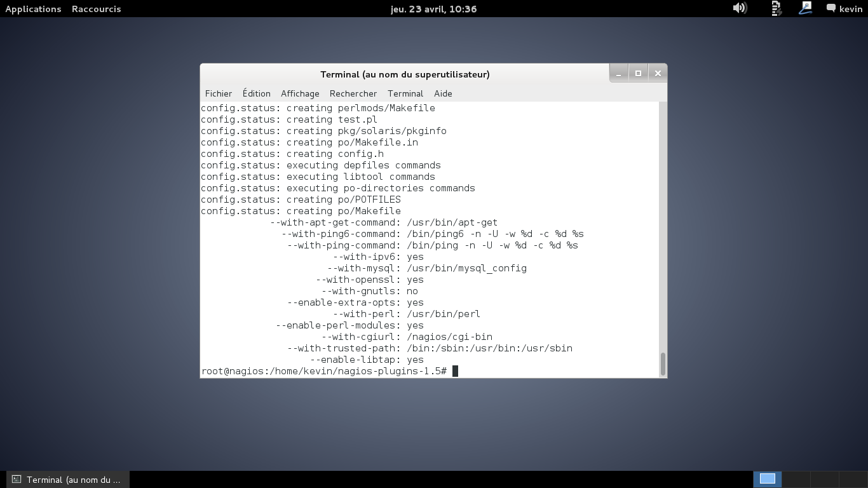Click the '--with-ipv6: yes' line
868x488 pixels.
pos(378,257)
